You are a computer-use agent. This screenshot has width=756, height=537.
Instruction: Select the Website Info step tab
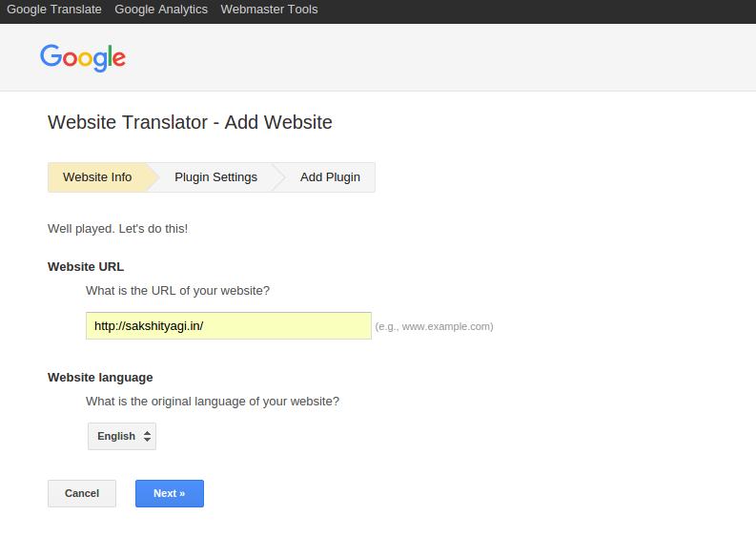(97, 177)
